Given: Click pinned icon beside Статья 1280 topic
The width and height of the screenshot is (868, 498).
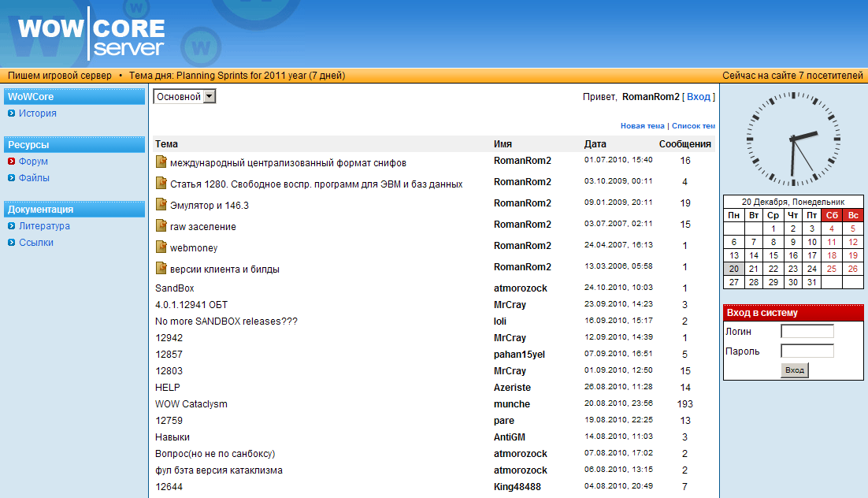Looking at the screenshot, I should click(161, 183).
